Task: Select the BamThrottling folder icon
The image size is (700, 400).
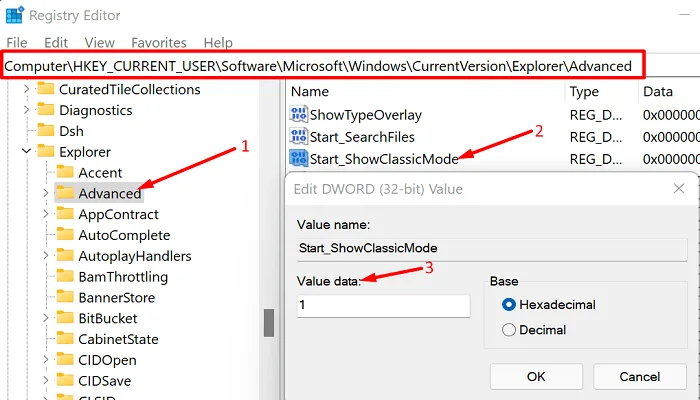Action: [x=65, y=276]
